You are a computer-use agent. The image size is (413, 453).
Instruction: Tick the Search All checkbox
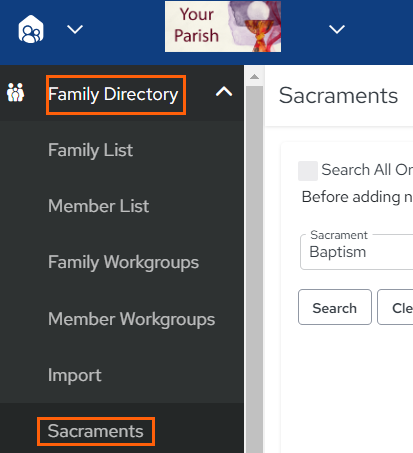point(308,171)
